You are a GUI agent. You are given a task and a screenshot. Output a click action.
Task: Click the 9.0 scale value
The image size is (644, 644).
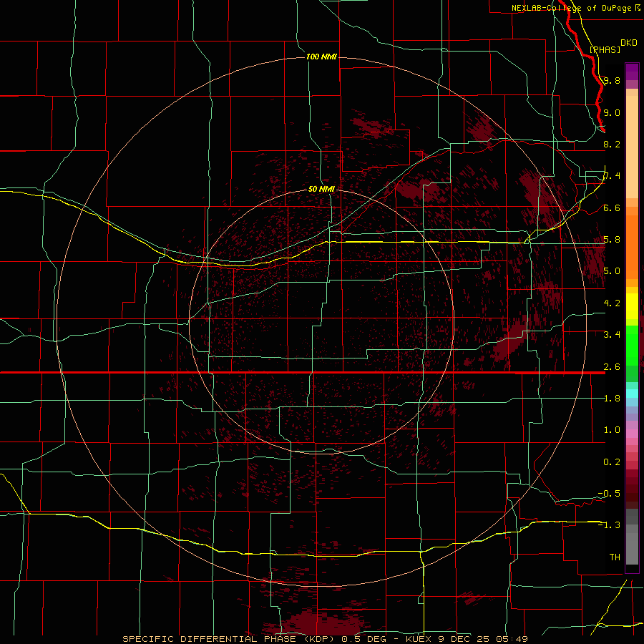click(x=612, y=112)
